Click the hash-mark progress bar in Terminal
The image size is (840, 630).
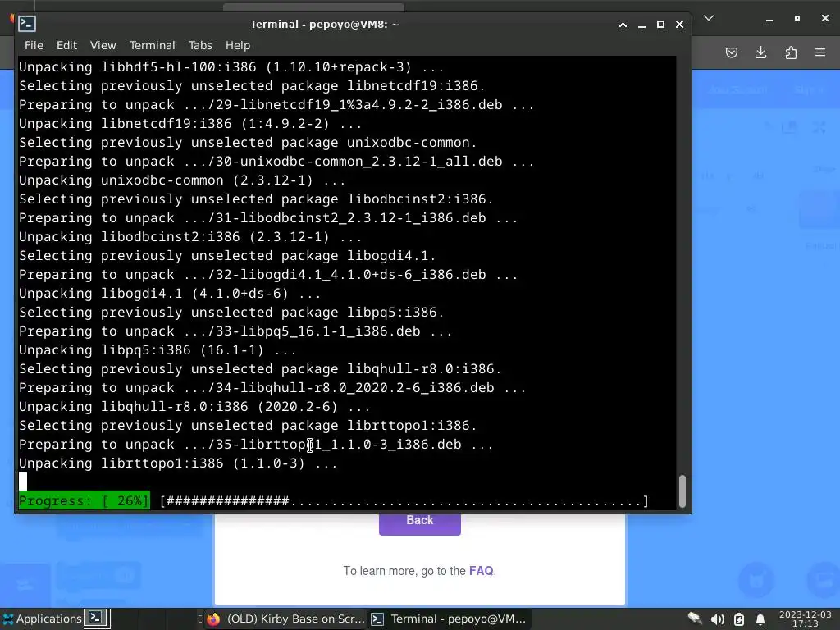click(x=404, y=501)
